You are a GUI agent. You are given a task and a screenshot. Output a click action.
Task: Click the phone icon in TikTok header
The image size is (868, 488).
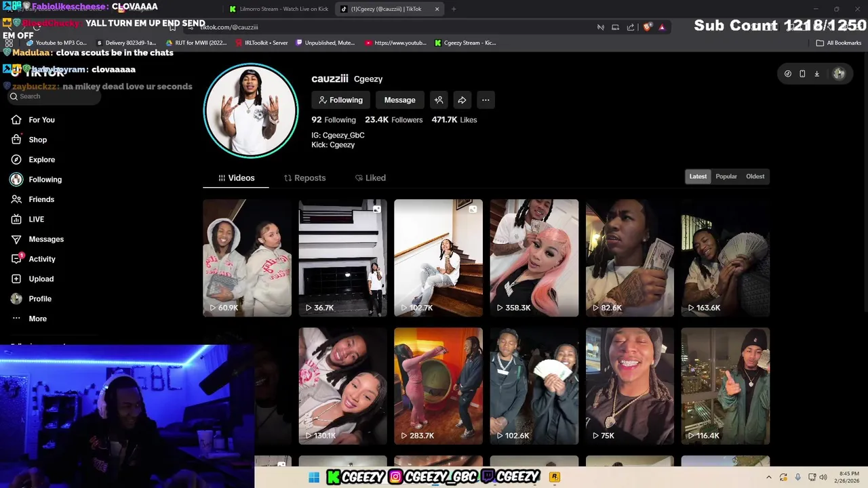pos(802,74)
